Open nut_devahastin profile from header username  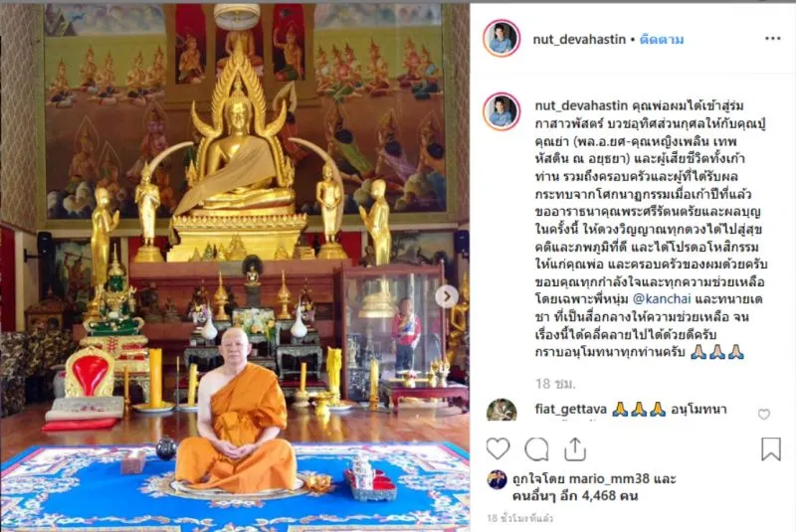click(579, 39)
